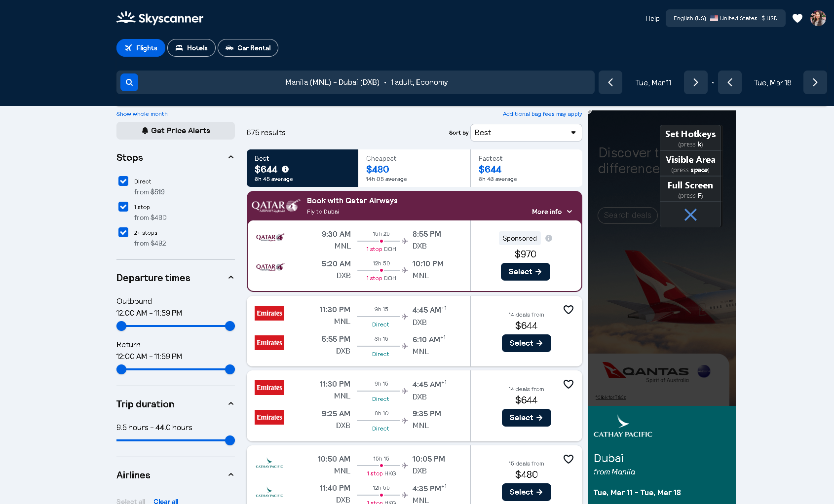Select the Best $644 results tab
The height and width of the screenshot is (504, 834).
point(303,168)
